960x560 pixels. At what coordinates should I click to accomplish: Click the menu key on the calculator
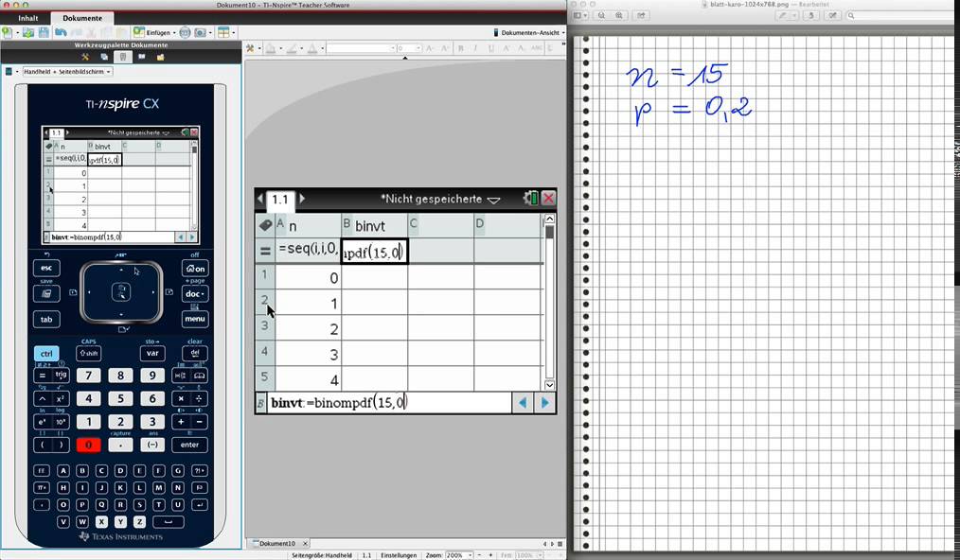195,319
